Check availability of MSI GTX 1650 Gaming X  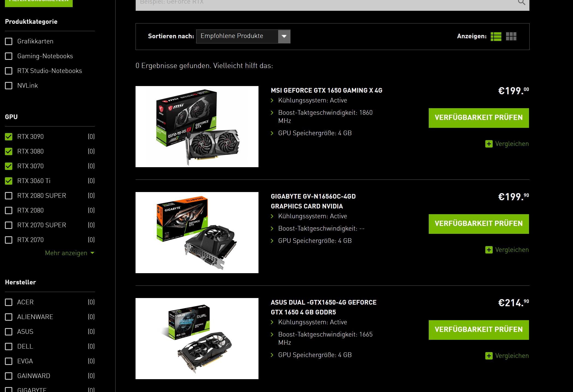(x=479, y=118)
